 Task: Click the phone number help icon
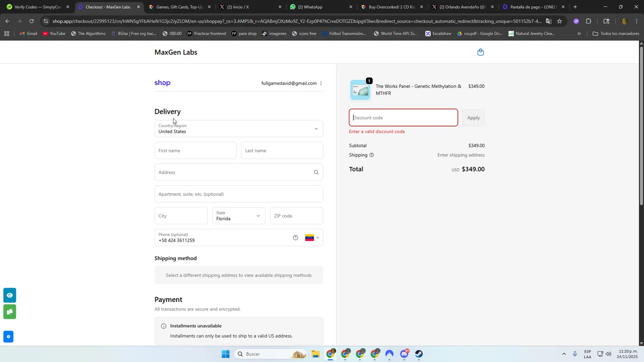[295, 238]
